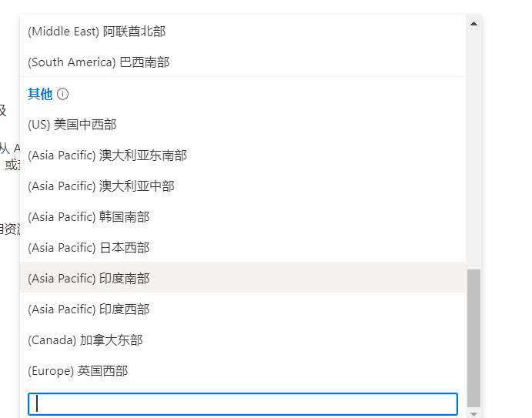Click the empty scrollbar track above the thumb
The image size is (532, 418).
pos(473,154)
